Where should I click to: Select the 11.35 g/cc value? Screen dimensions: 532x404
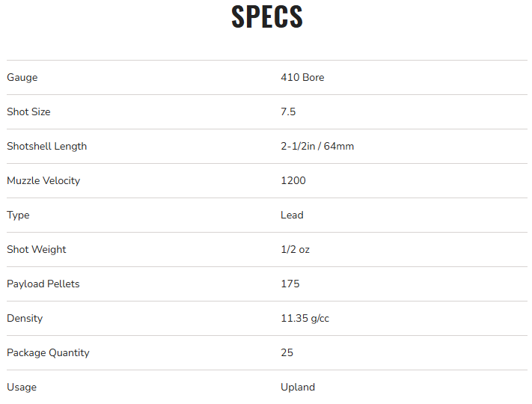click(x=305, y=319)
